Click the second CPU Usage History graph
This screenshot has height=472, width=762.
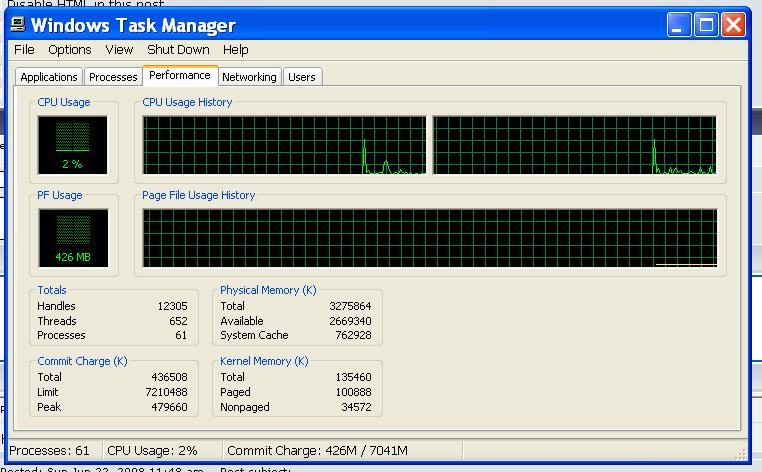pyautogui.click(x=575, y=146)
